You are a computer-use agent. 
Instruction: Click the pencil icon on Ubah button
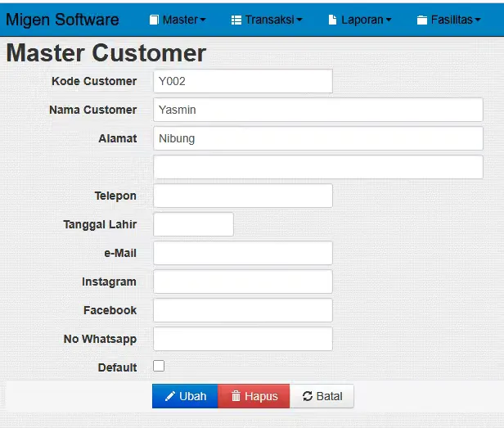pyautogui.click(x=169, y=396)
